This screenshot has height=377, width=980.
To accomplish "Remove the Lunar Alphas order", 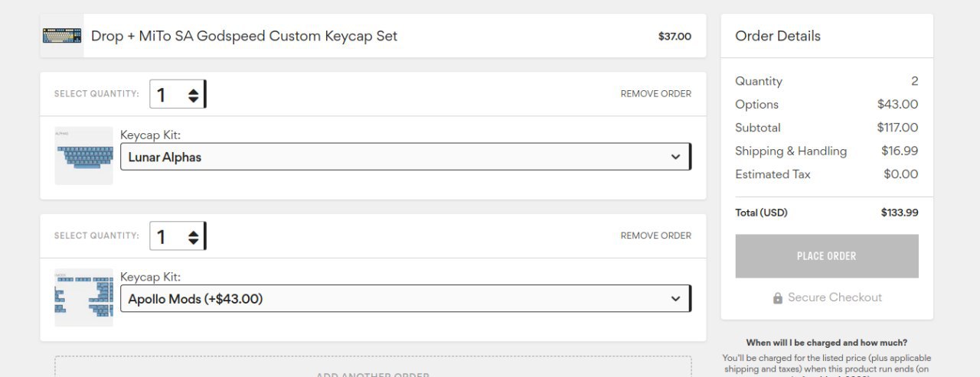I will (655, 94).
